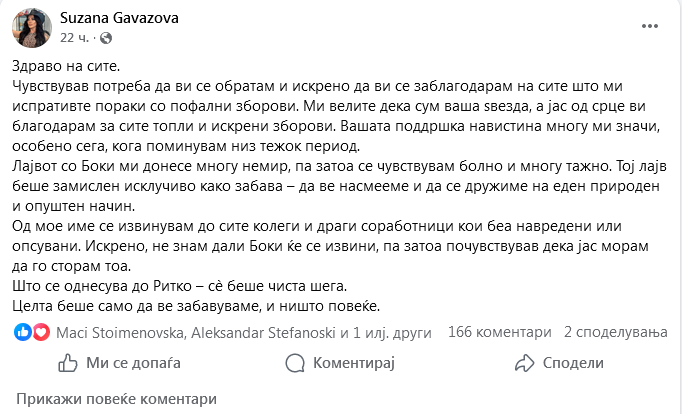Screen dimensions: 682x414
Task: Click the outlined thumbs-up Like icon
Action: click(x=68, y=363)
